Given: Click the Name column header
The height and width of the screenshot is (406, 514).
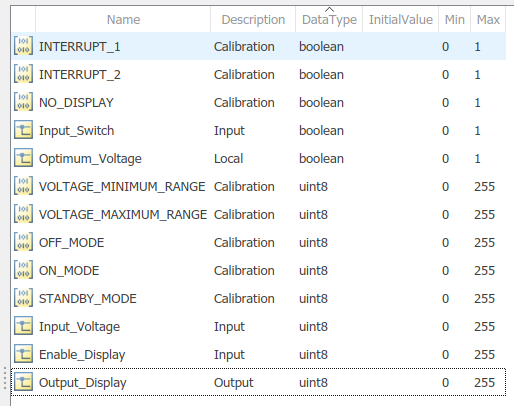Looking at the screenshot, I should 123,20.
